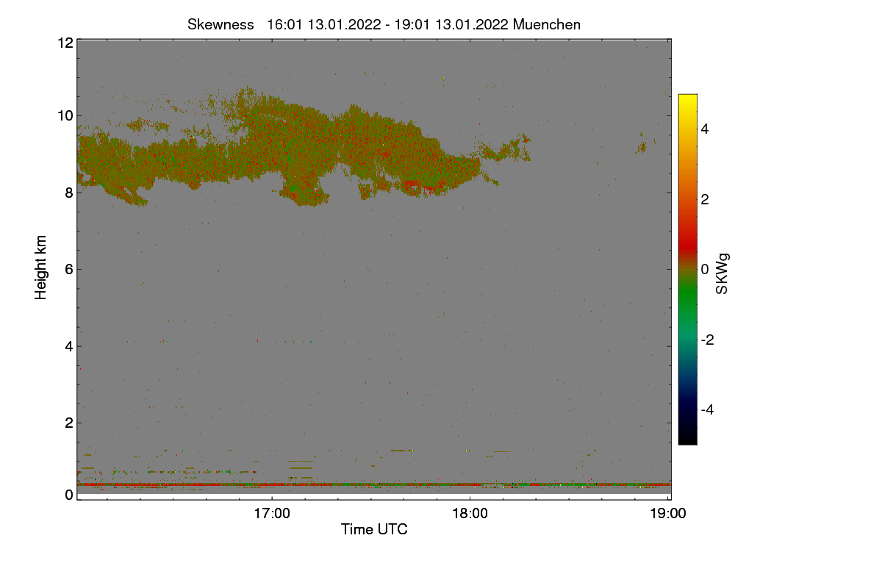Click the 8 height axis label
Viewport: 882px width, 588px height.
pos(69,193)
